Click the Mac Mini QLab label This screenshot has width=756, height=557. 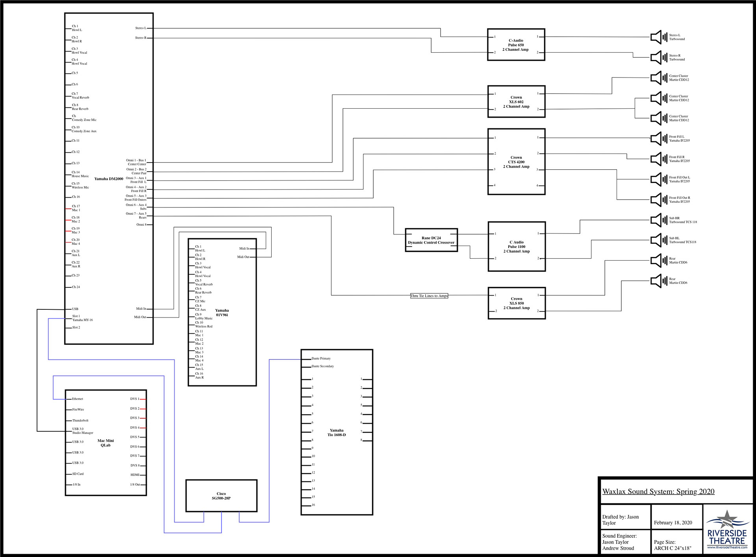tap(106, 443)
